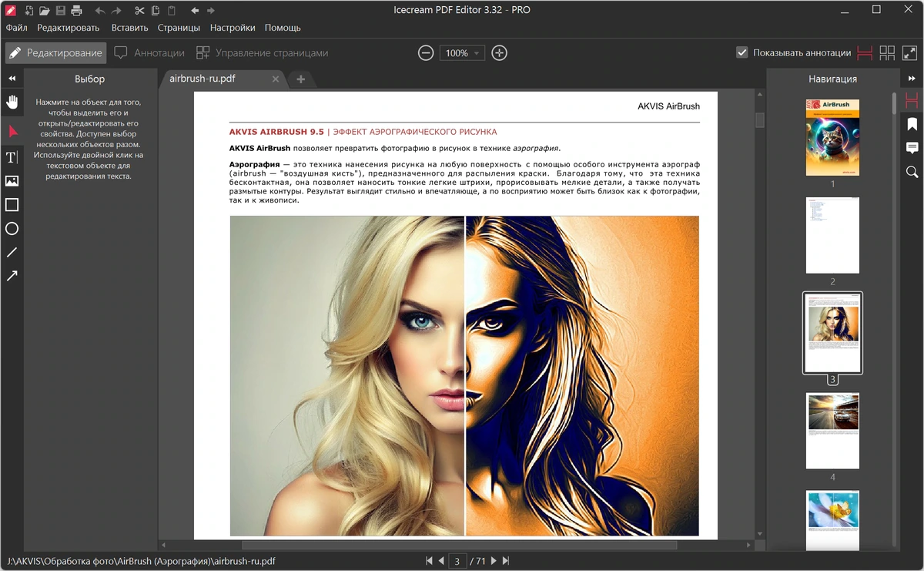Open a file with the folder icon
Viewport: 924px width, 571px height.
click(x=45, y=11)
